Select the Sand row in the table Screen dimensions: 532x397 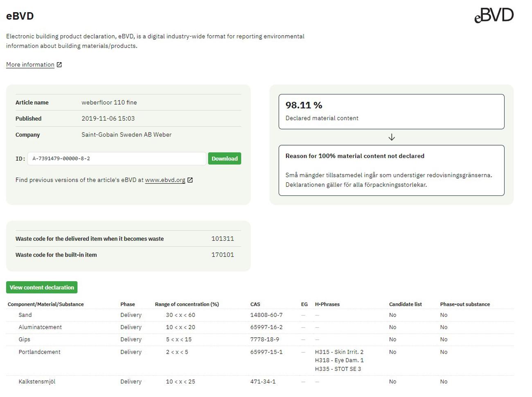tap(25, 315)
